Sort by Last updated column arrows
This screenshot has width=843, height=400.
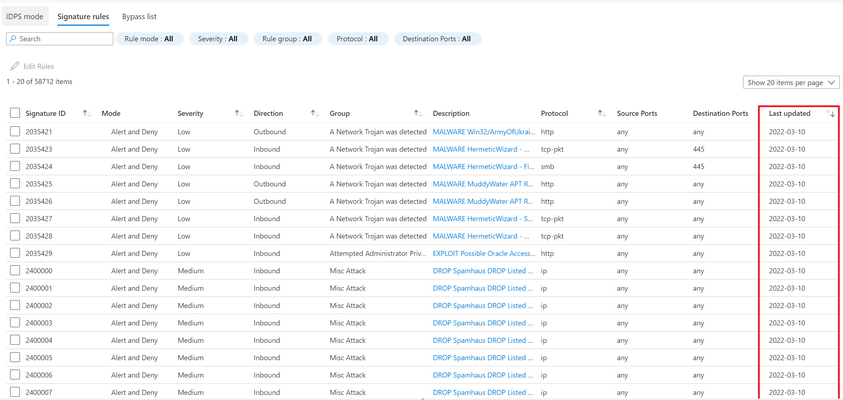tap(831, 113)
